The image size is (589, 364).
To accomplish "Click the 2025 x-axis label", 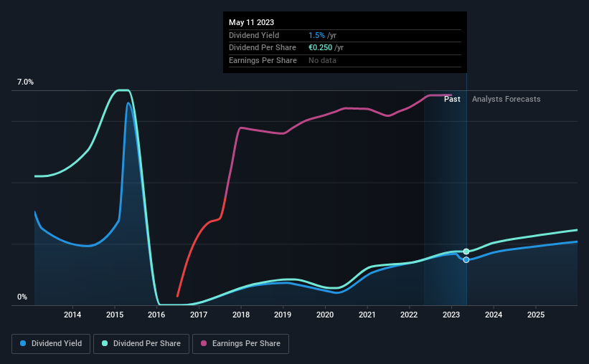I will (536, 315).
